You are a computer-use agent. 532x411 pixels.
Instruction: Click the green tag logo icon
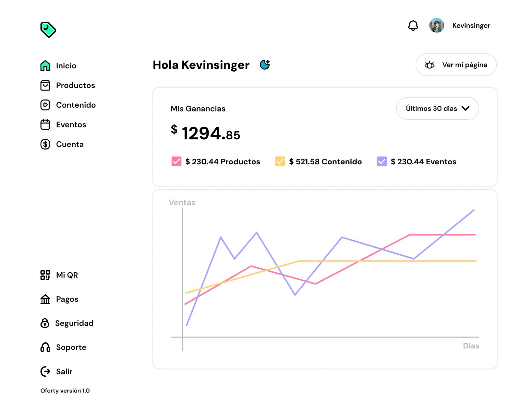pos(48,30)
